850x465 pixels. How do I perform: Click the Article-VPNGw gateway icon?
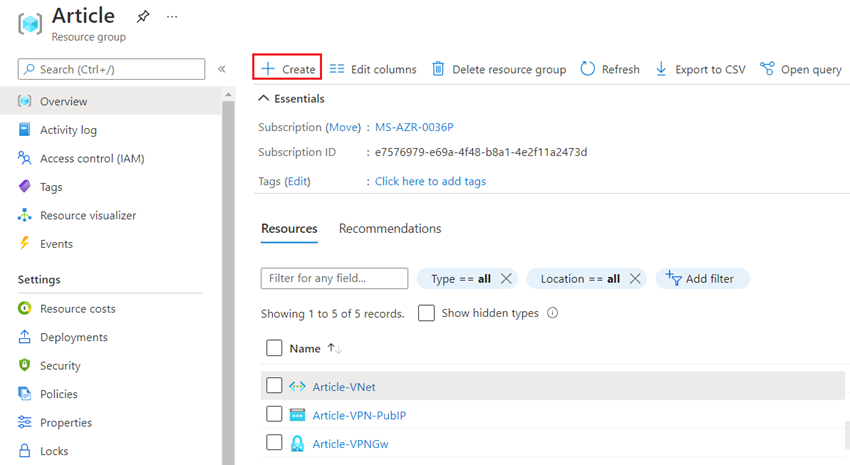point(297,443)
